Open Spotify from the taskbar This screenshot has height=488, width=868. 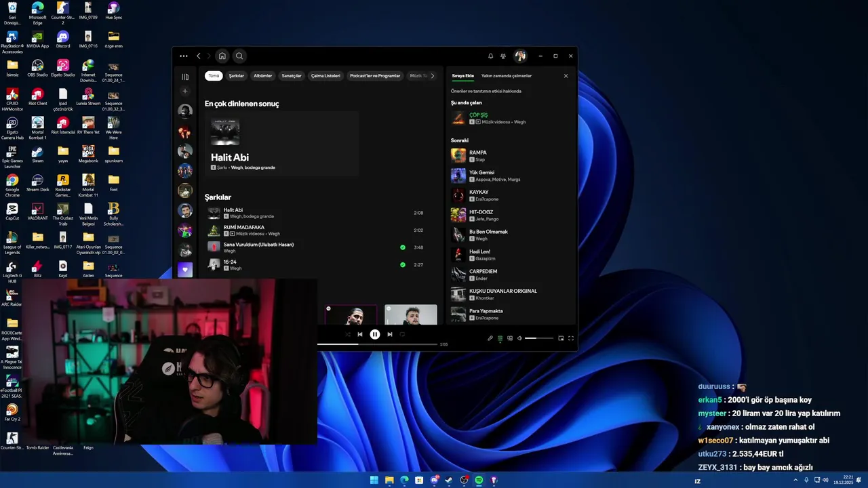tap(479, 480)
